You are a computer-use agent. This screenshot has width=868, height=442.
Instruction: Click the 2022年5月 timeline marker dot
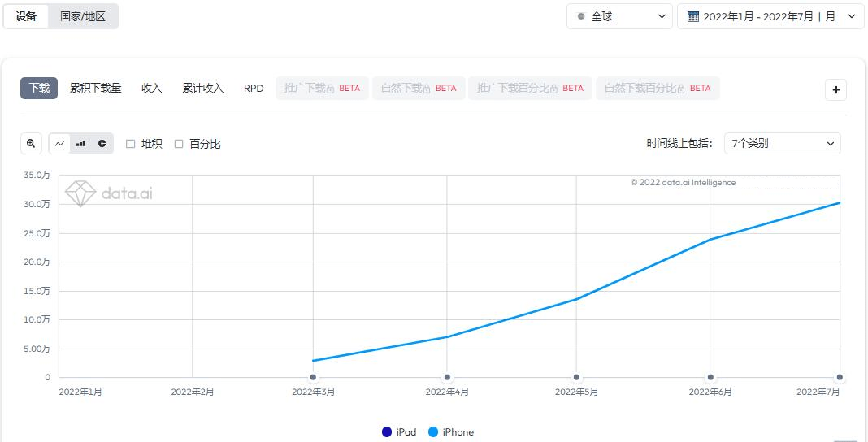pyautogui.click(x=576, y=377)
